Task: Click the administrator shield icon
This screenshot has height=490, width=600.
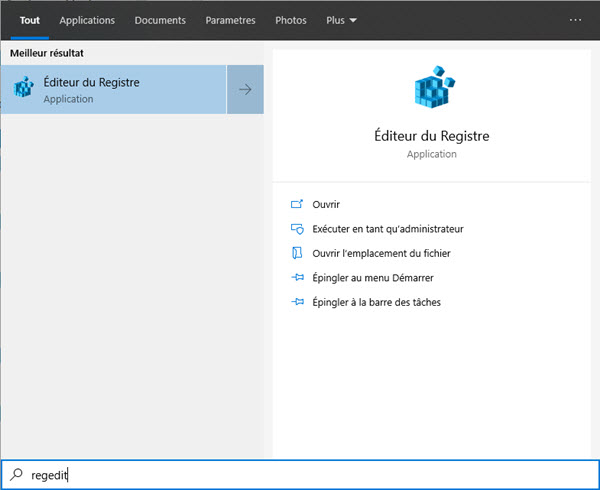Action: [x=297, y=229]
